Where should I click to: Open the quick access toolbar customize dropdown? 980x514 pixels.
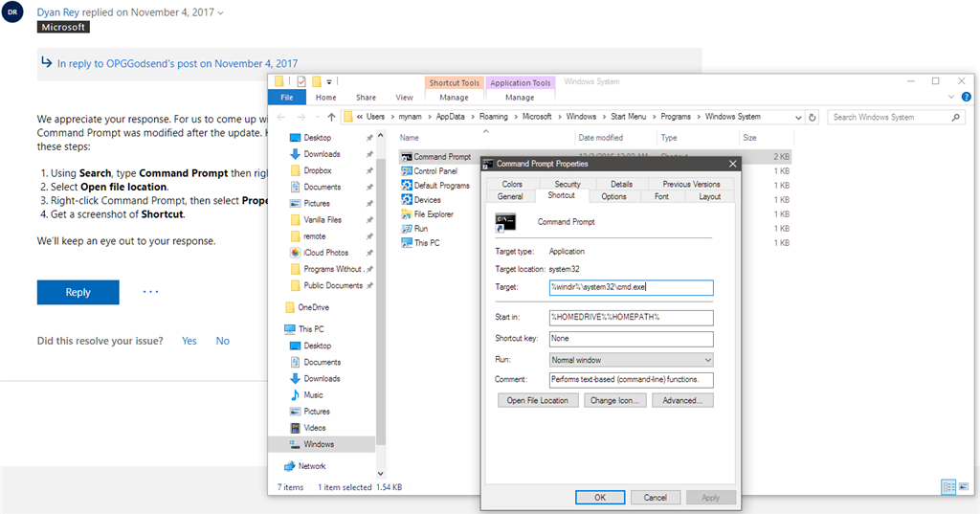pyautogui.click(x=329, y=81)
